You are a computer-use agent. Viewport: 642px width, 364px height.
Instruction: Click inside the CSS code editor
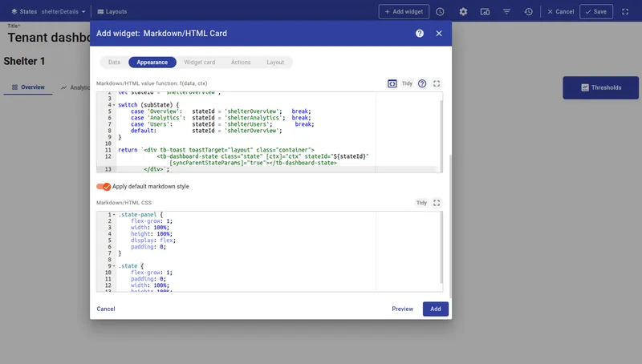(270, 252)
